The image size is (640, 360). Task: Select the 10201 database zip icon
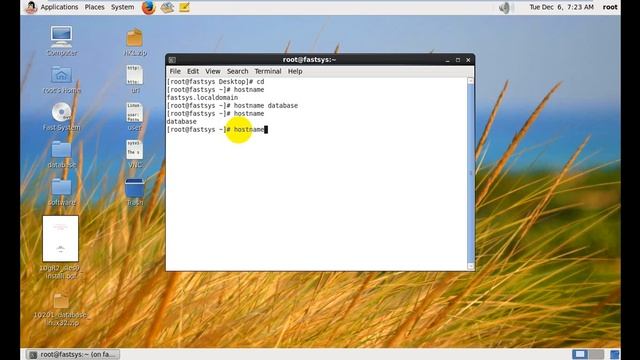[x=61, y=301]
